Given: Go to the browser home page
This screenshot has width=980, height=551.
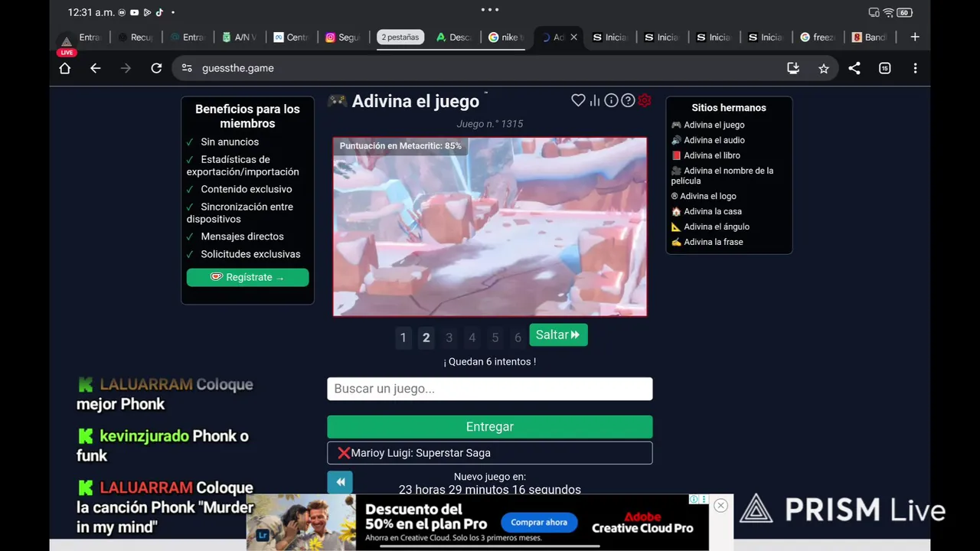Looking at the screenshot, I should [x=65, y=68].
